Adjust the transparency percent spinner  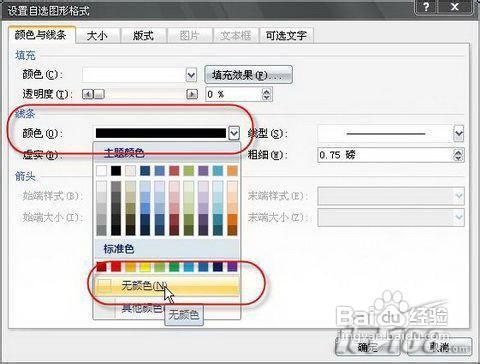coord(266,95)
